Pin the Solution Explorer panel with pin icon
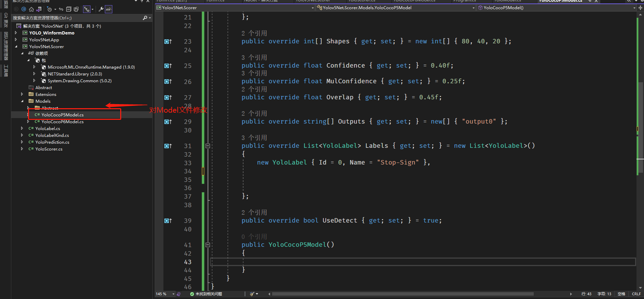 [142, 1]
